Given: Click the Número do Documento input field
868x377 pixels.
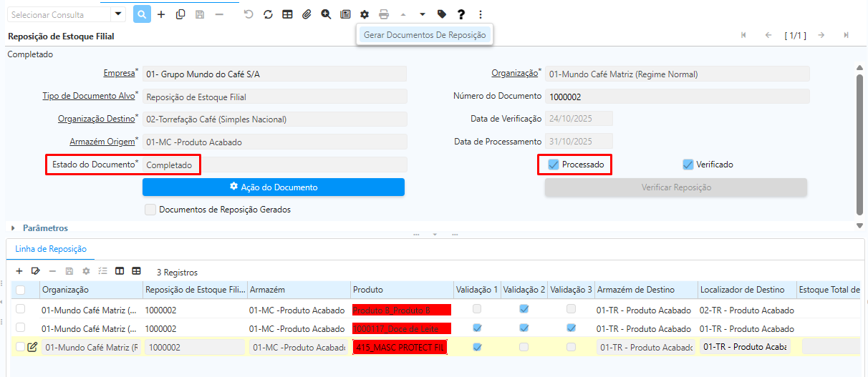Looking at the screenshot, I should click(677, 97).
